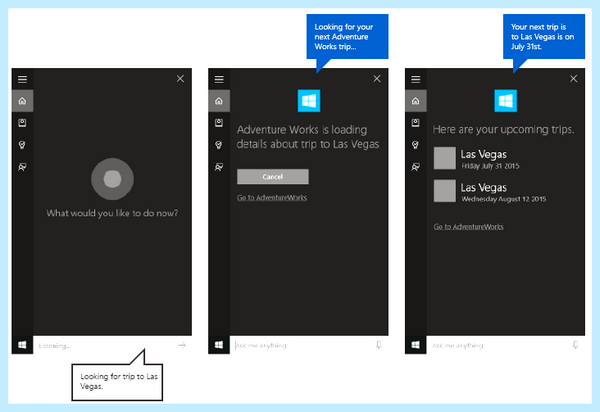
Task: Open Notebook icon in trips results panel
Action: coord(416,123)
